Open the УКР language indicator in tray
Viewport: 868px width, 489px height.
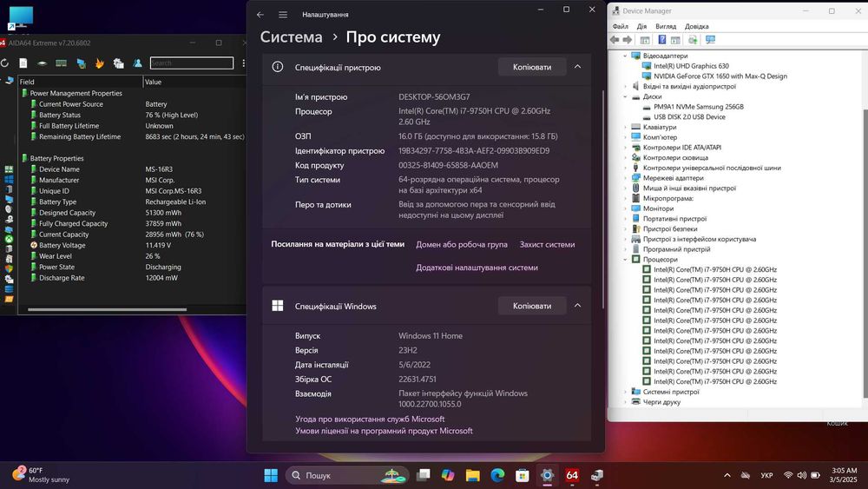coord(766,475)
